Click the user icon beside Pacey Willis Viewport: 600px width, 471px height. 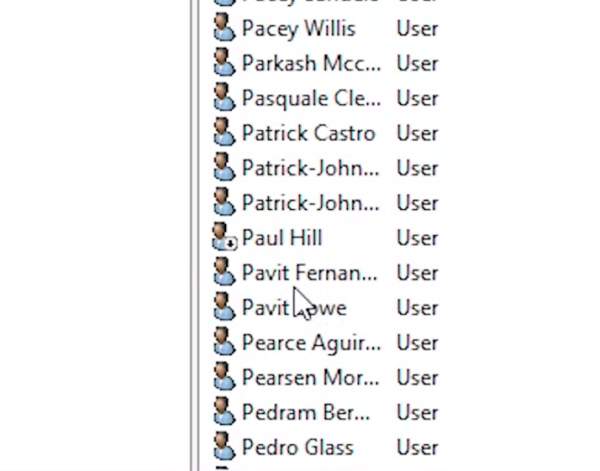[x=224, y=28]
